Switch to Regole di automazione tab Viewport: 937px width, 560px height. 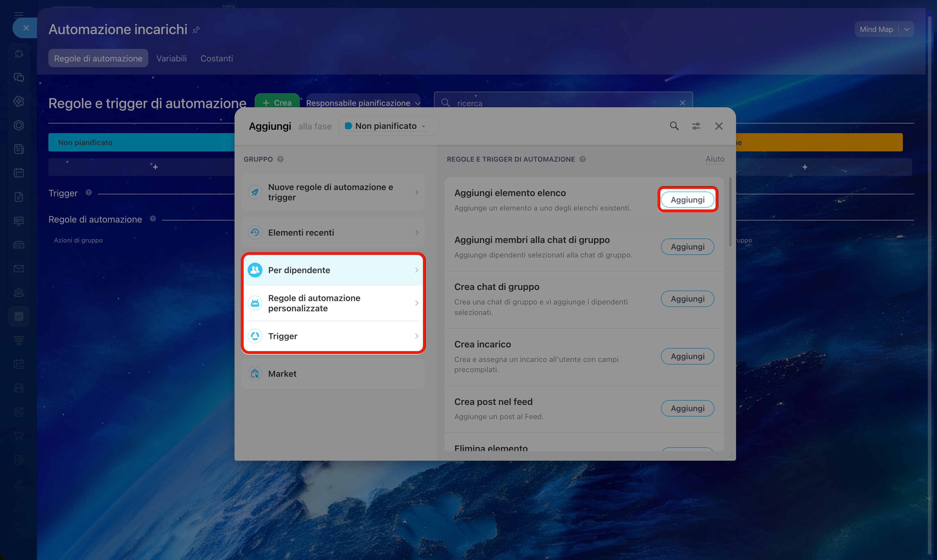pyautogui.click(x=98, y=59)
